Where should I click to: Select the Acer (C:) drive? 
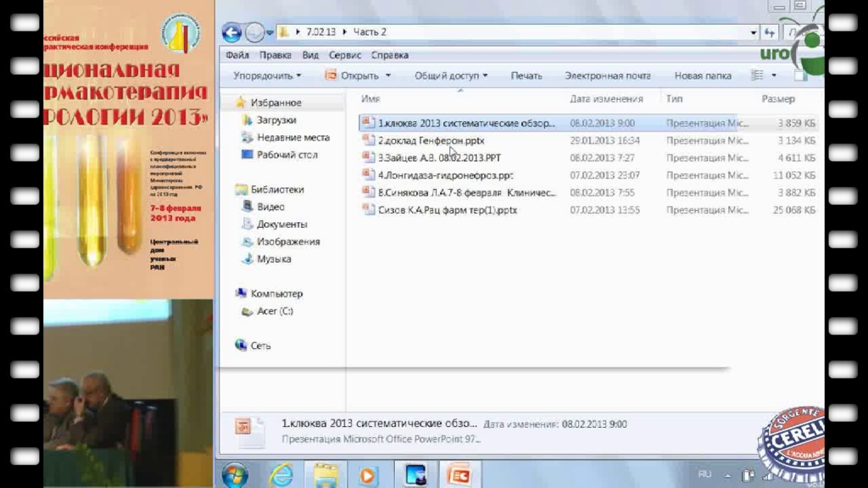click(x=275, y=311)
